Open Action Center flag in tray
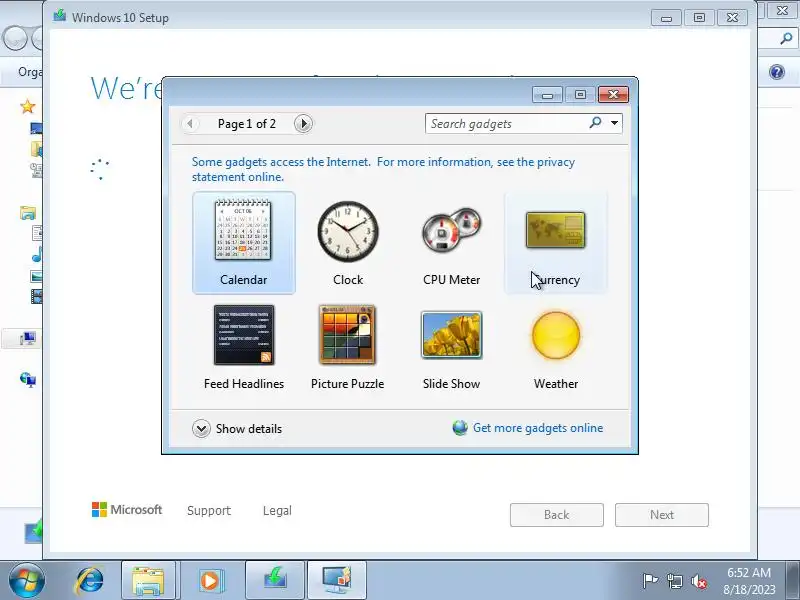The width and height of the screenshot is (800, 600). coord(650,581)
